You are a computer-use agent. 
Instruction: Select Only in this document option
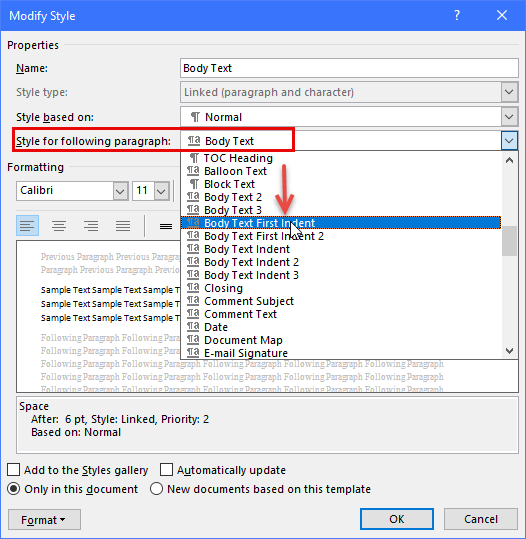(13, 489)
